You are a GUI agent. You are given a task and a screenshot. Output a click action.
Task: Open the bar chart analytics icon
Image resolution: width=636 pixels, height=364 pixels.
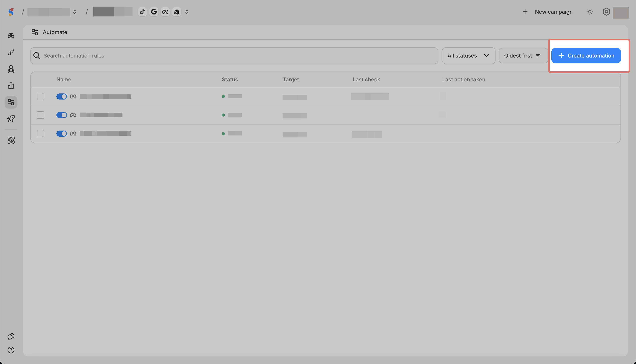(x=11, y=86)
